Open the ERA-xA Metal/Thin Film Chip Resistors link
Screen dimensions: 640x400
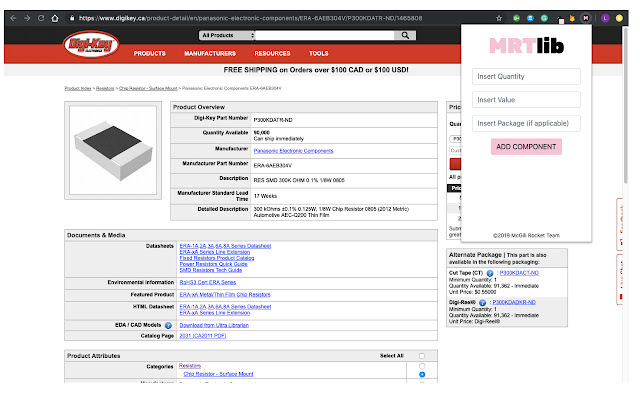point(225,295)
